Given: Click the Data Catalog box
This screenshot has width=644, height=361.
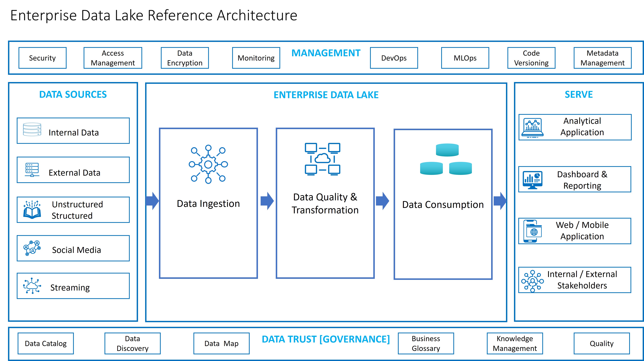Looking at the screenshot, I should coord(46,344).
